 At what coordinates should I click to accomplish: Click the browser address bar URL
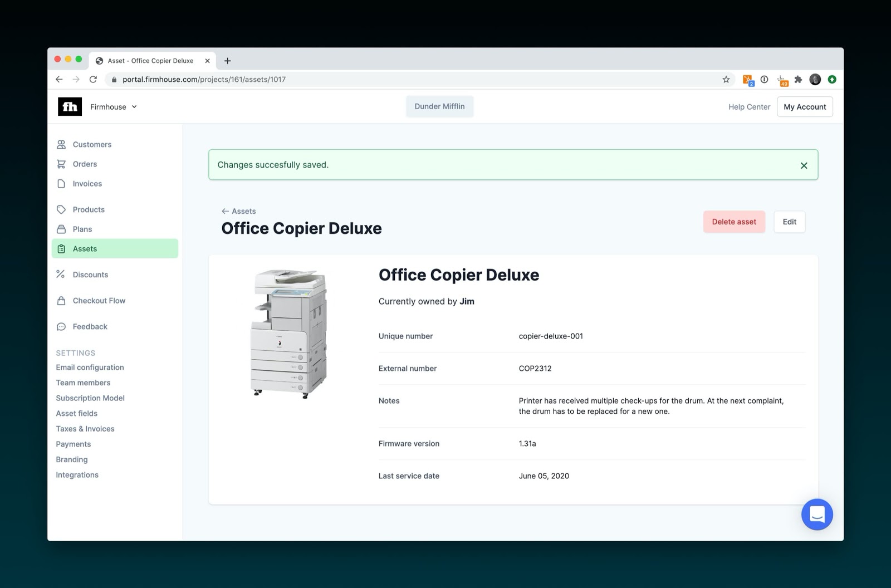[204, 80]
